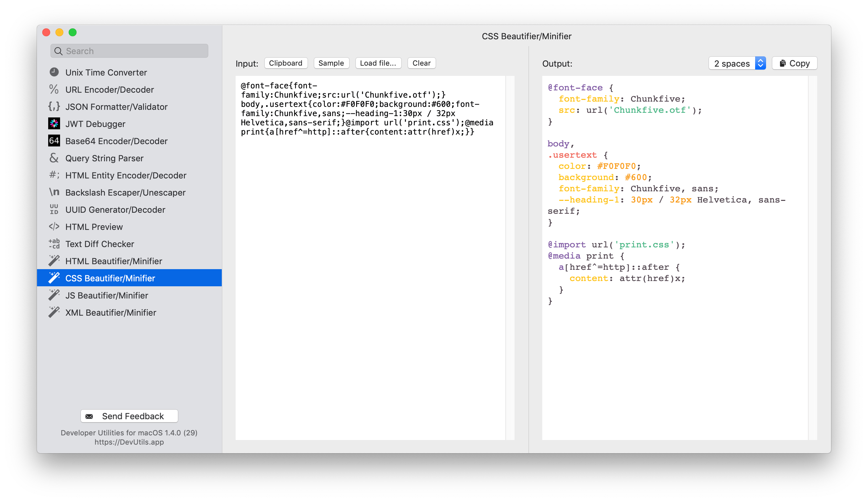The height and width of the screenshot is (502, 868).
Task: Open JSON Formatter via its braces icon
Action: click(54, 107)
